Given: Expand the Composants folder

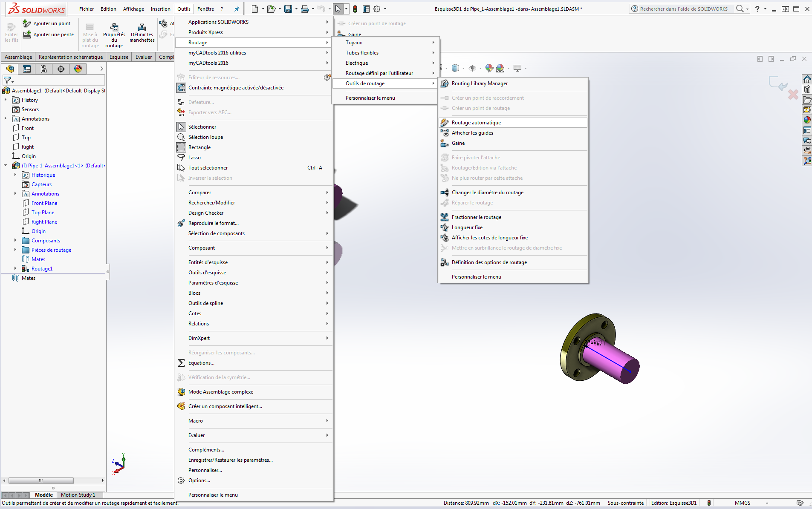Looking at the screenshot, I should tap(15, 241).
